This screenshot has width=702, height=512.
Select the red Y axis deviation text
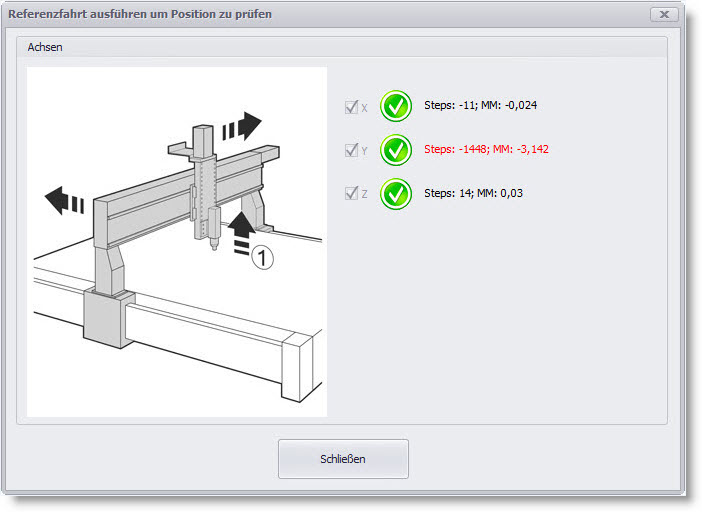click(x=486, y=149)
